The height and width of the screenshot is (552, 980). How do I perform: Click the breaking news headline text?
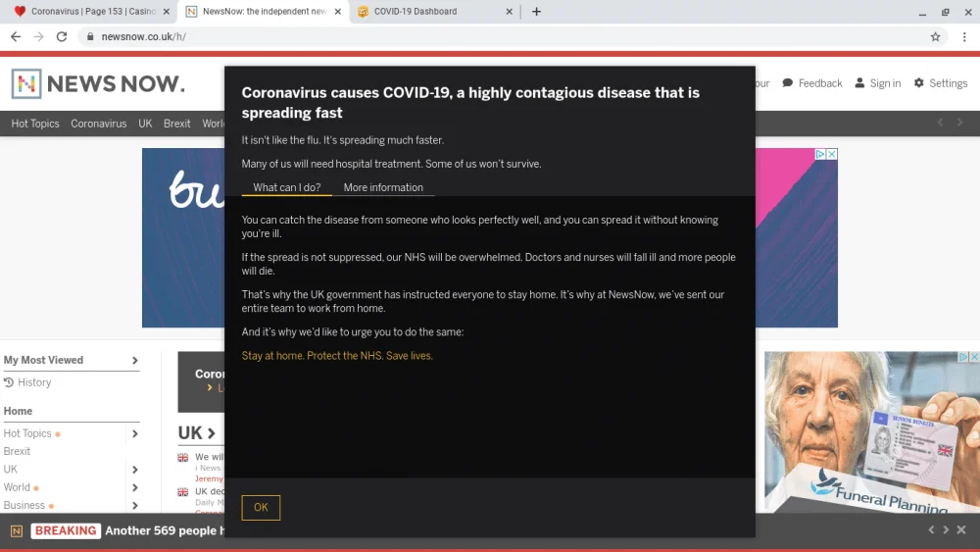pyautogui.click(x=165, y=530)
